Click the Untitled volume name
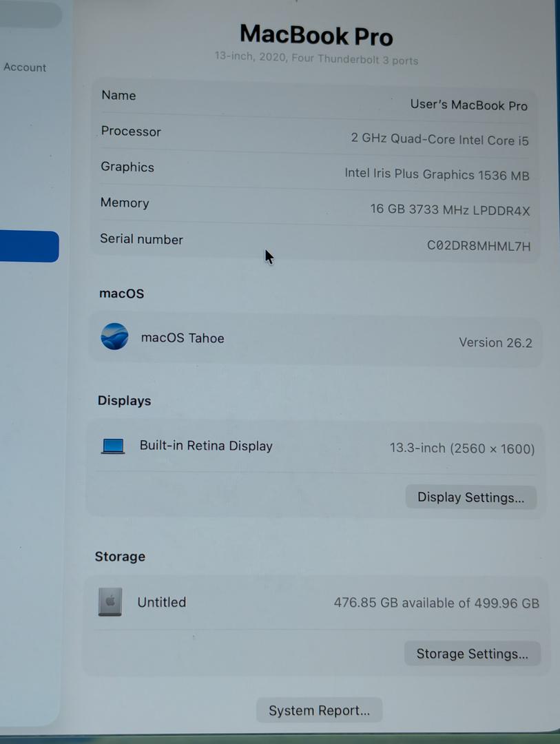 click(x=161, y=602)
